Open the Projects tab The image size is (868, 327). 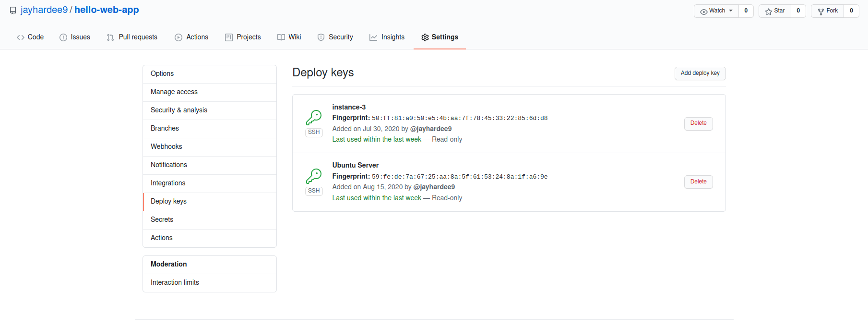tap(243, 37)
